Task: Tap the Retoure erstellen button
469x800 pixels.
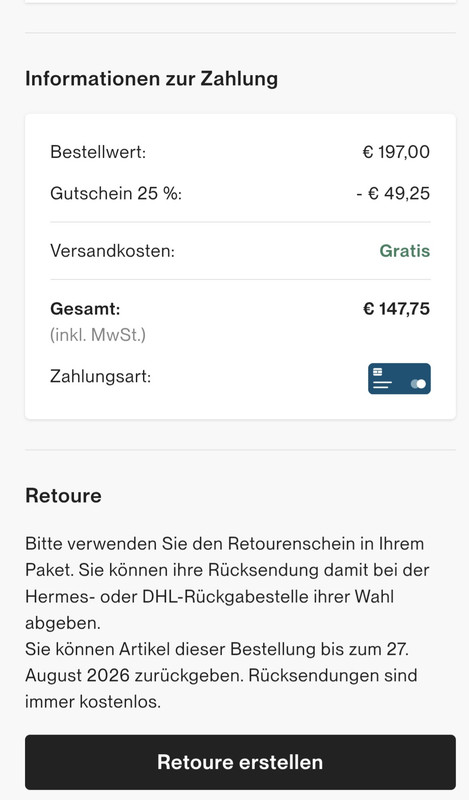Action: click(x=240, y=762)
